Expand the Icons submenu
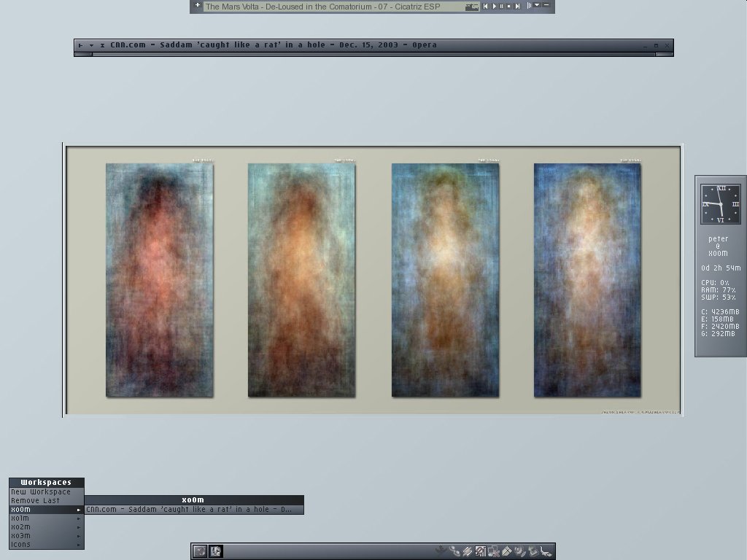This screenshot has height=560, width=747. click(x=46, y=544)
